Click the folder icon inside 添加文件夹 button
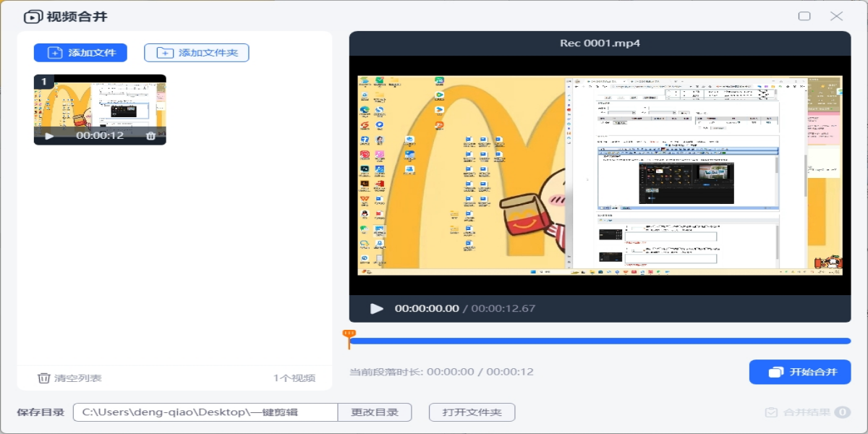This screenshot has height=434, width=868. tap(166, 53)
